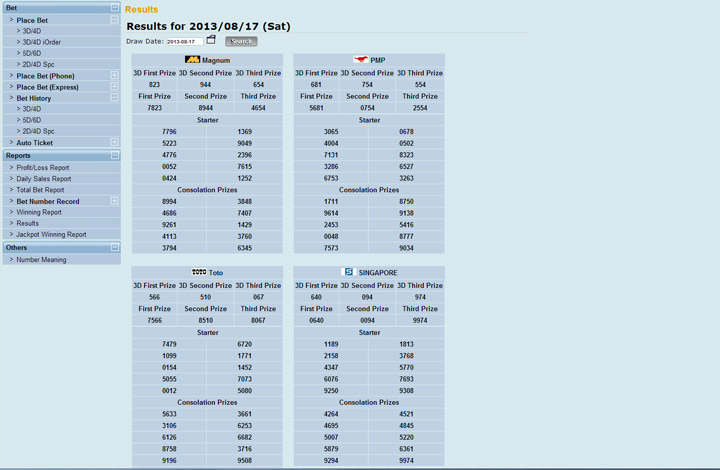Click the Magnum logo icon
Viewport: 720px width, 470px height.
(x=193, y=60)
